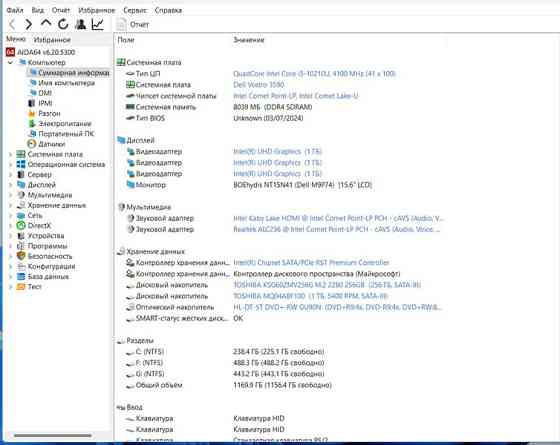Screen dimensions: 560x445
Task: Open the QuadCore Intel Core i5-10210U link
Action: tap(314, 74)
